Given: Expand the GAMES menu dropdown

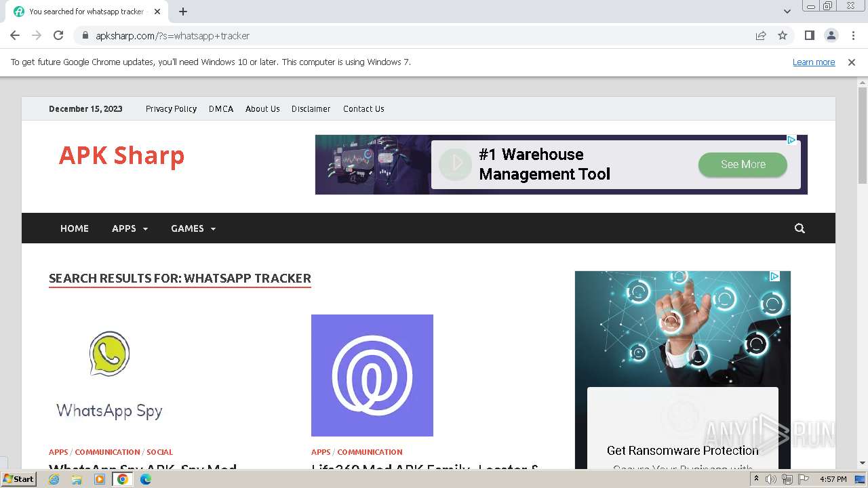Looking at the screenshot, I should point(193,228).
